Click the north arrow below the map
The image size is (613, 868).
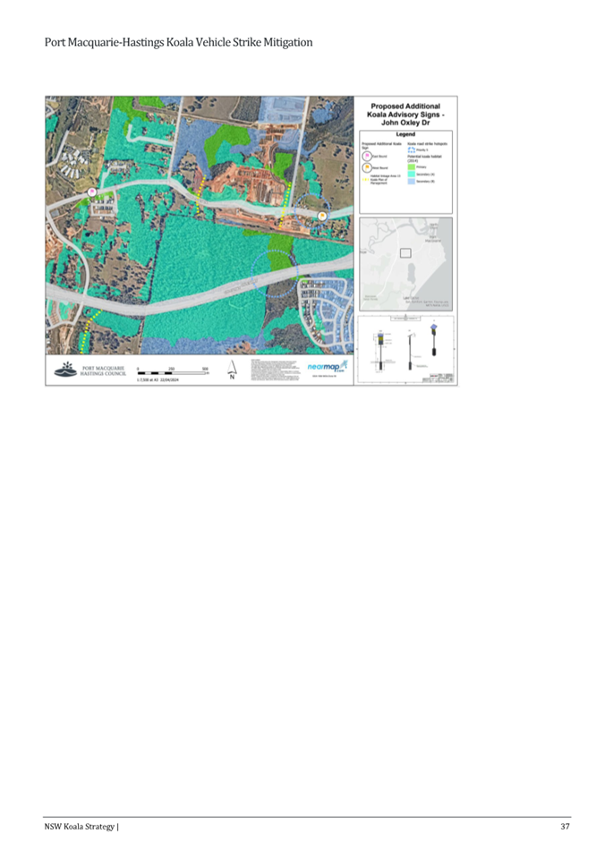[x=232, y=370]
